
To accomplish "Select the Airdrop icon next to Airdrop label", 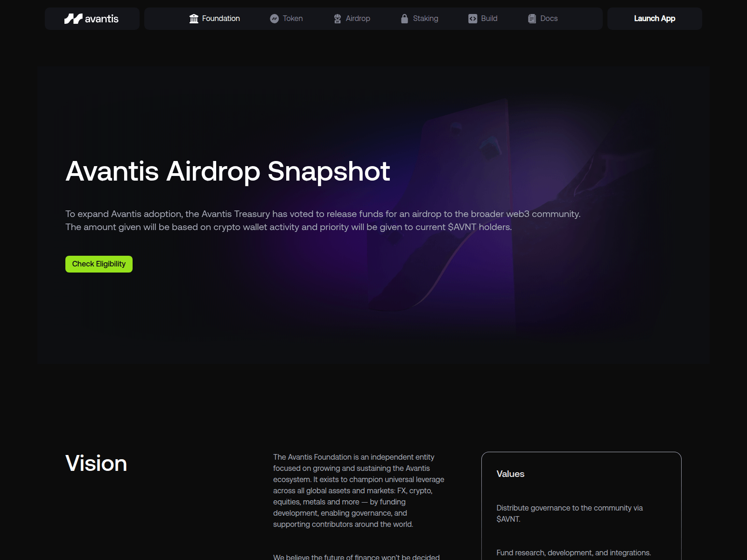I will (337, 19).
